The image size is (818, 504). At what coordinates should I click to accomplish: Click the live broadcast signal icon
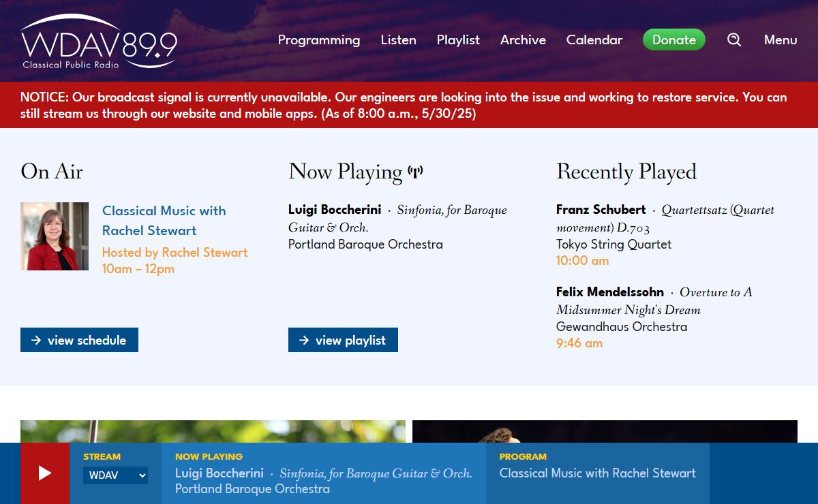click(x=415, y=172)
